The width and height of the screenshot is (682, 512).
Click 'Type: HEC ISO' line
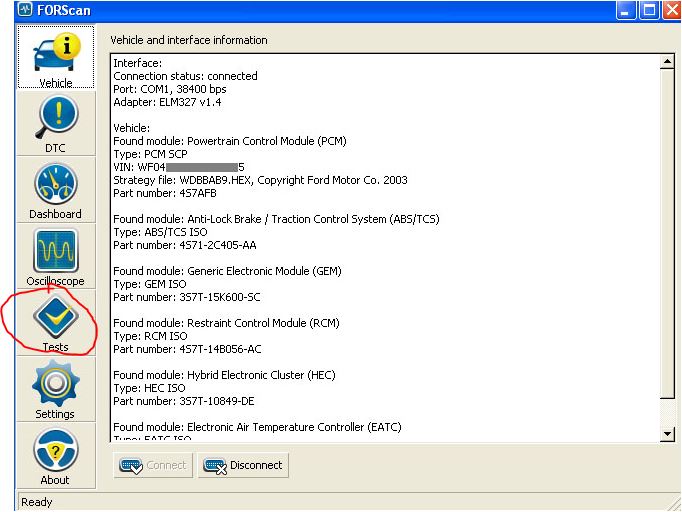[149, 388]
